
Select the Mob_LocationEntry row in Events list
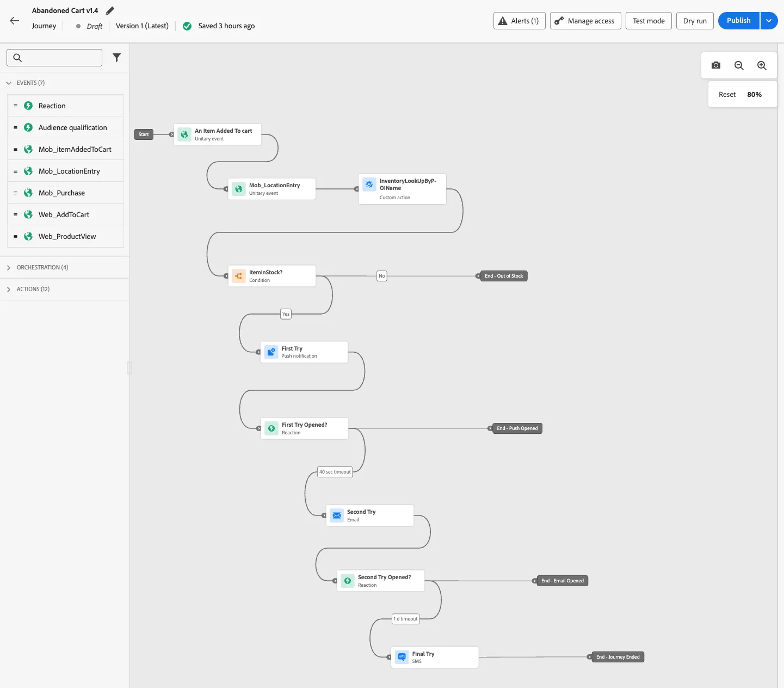pos(65,171)
